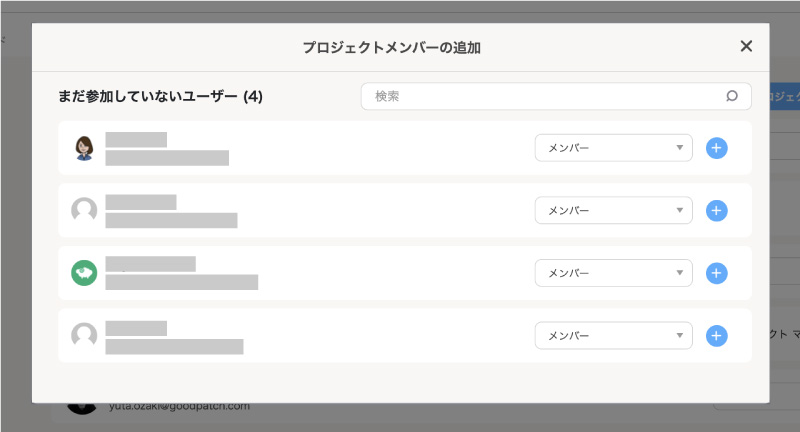Click the woman avatar of first user
The width and height of the screenshot is (800, 432).
(x=84, y=148)
